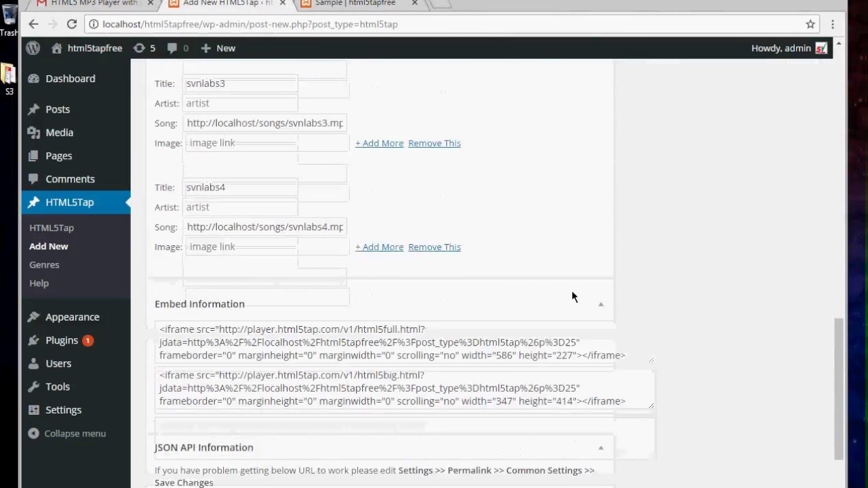Viewport: 868px width, 488px height.
Task: Reload the page with refresh icon
Action: (x=71, y=24)
